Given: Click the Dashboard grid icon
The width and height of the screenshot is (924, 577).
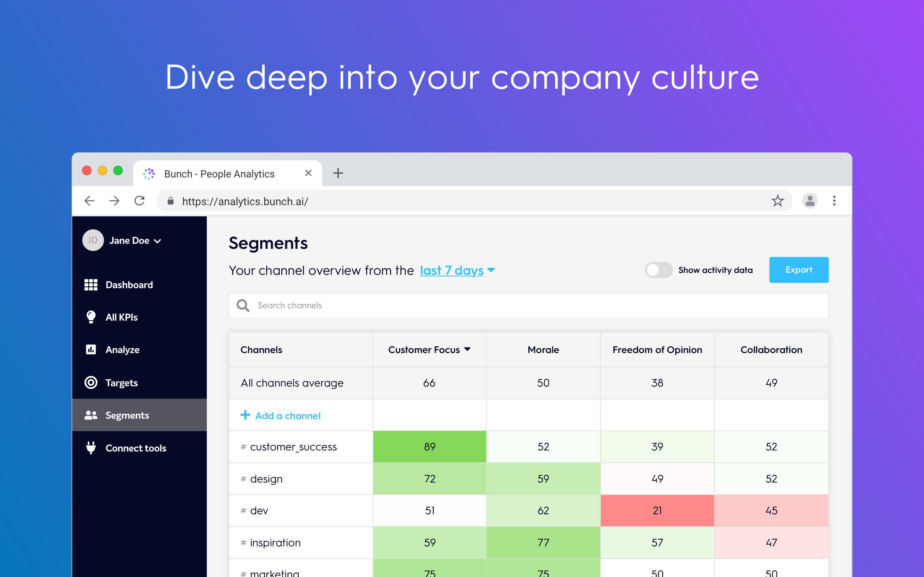Looking at the screenshot, I should (91, 285).
